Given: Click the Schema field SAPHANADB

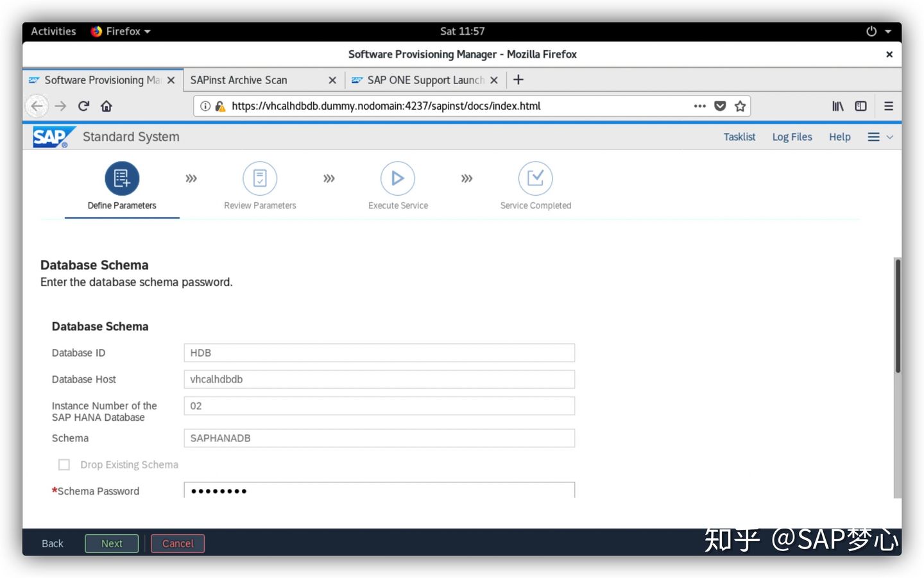Looking at the screenshot, I should 379,438.
